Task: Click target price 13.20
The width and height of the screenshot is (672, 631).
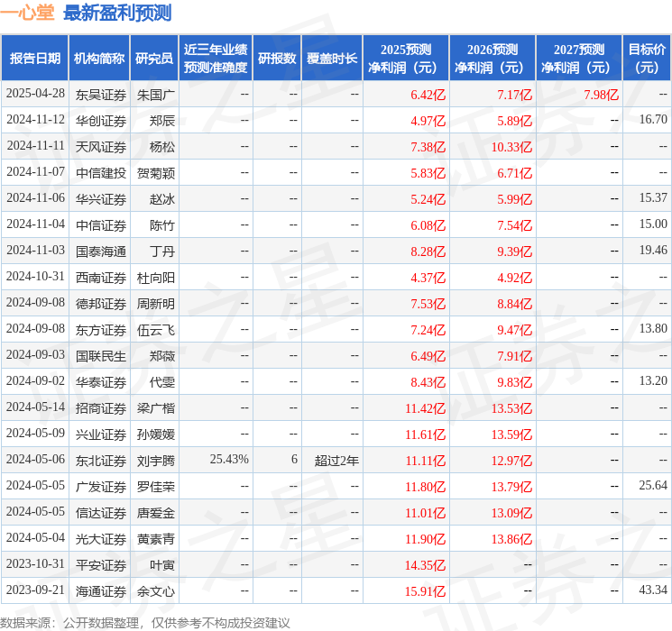Action: [x=653, y=380]
